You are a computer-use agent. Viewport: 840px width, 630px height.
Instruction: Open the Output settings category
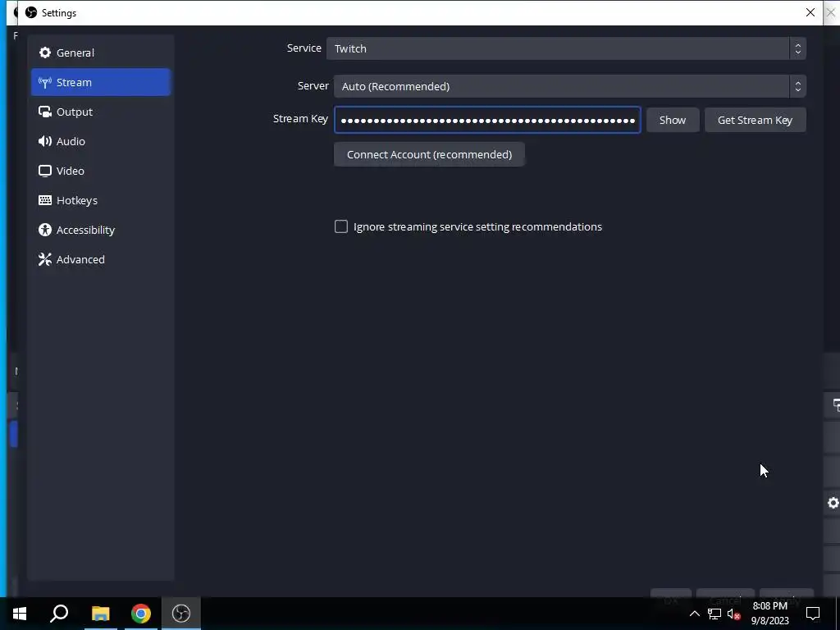pyautogui.click(x=101, y=112)
